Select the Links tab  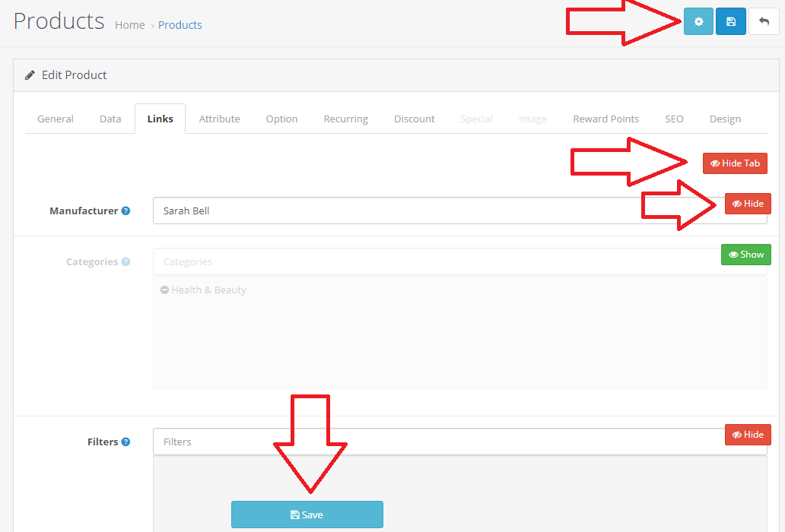[x=160, y=119]
